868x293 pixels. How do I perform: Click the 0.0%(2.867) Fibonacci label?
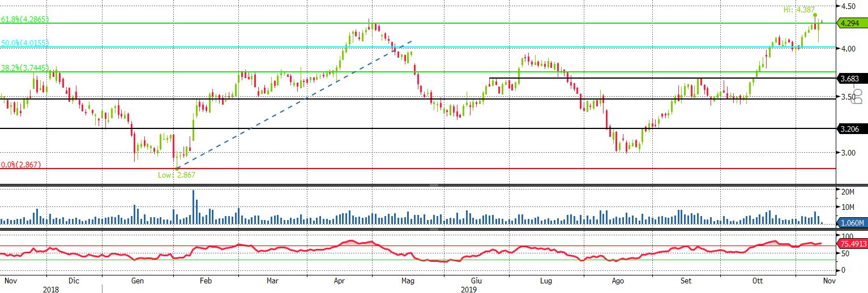(20, 165)
